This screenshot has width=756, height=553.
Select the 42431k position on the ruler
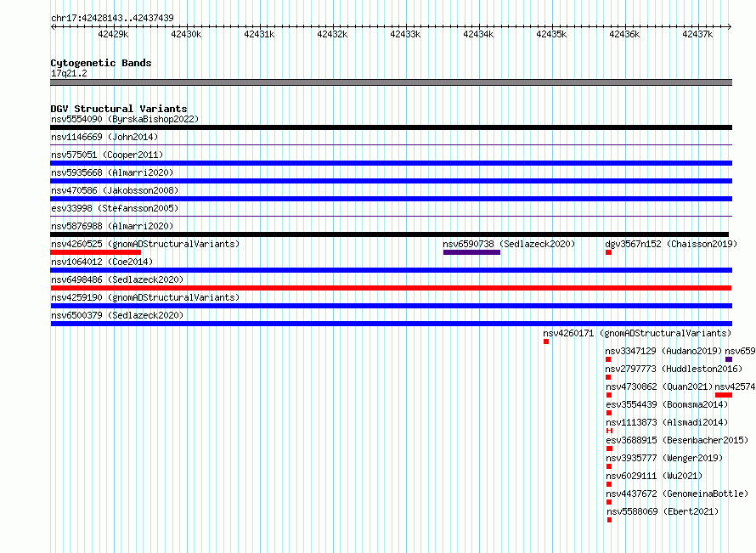tap(259, 34)
